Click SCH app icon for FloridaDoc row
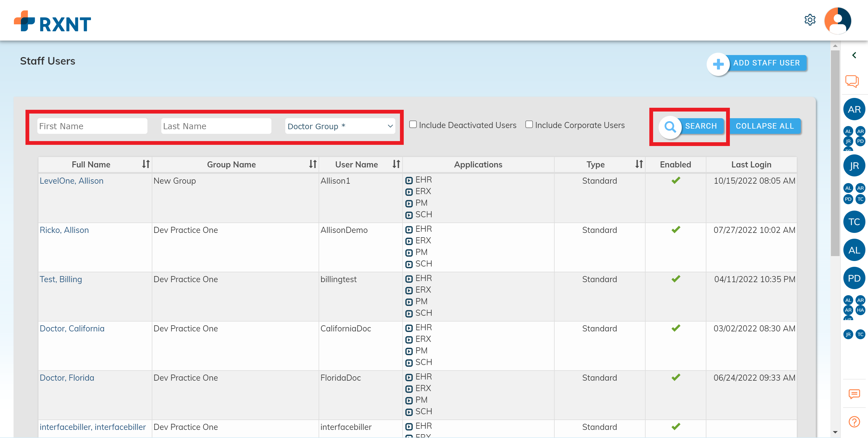The height and width of the screenshot is (438, 868). [409, 412]
